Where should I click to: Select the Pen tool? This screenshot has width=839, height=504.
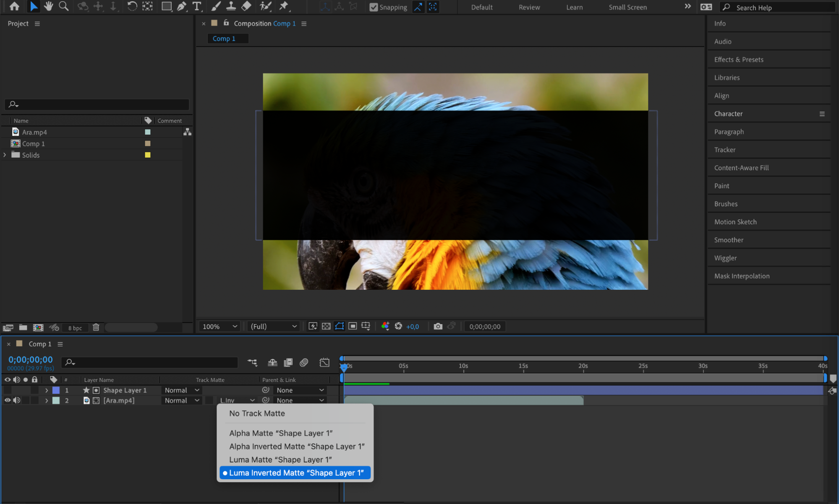coord(182,6)
